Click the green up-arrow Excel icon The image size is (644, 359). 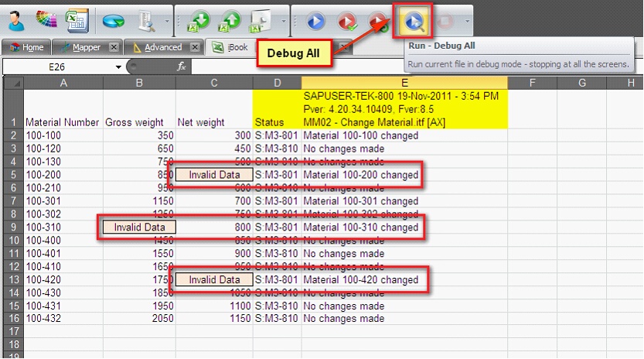pos(230,19)
